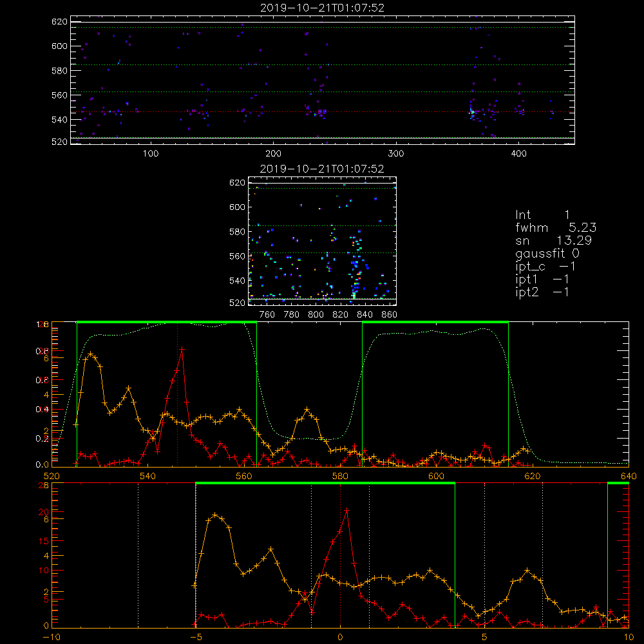Click x-axis label 800 on the middle plot
The width and height of the screenshot is (644, 644).
(316, 315)
